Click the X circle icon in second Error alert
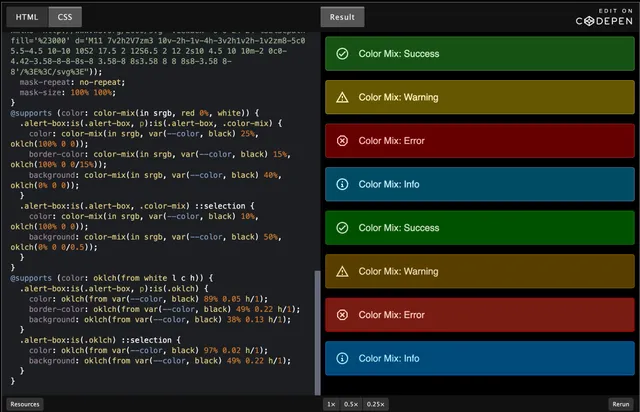Screen dimensions: 640x412 point(343,315)
